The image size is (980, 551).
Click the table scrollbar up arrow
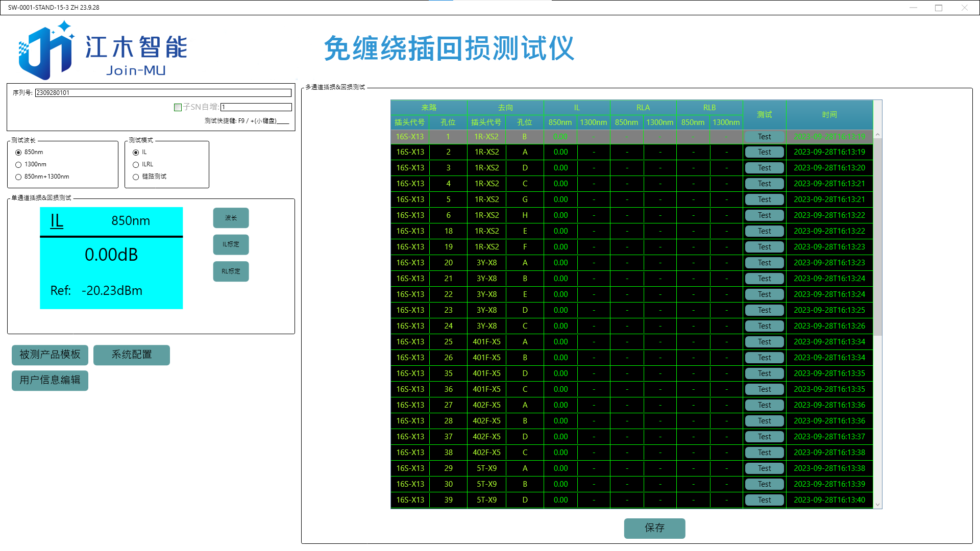(x=878, y=135)
